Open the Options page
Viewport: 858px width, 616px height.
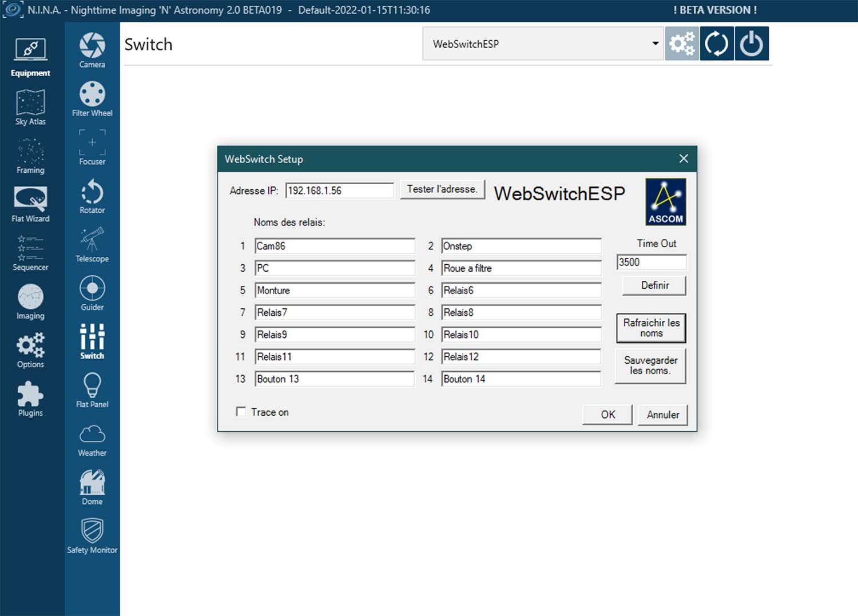30,351
